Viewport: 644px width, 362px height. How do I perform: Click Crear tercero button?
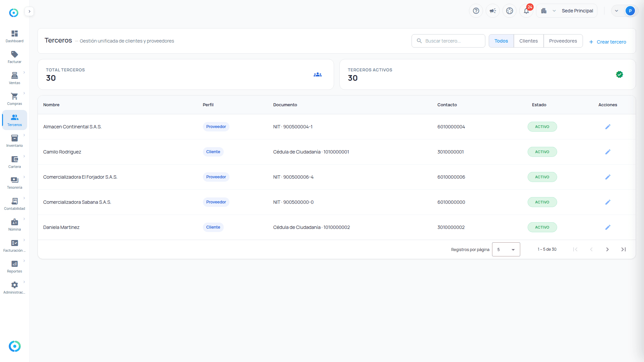[607, 42]
